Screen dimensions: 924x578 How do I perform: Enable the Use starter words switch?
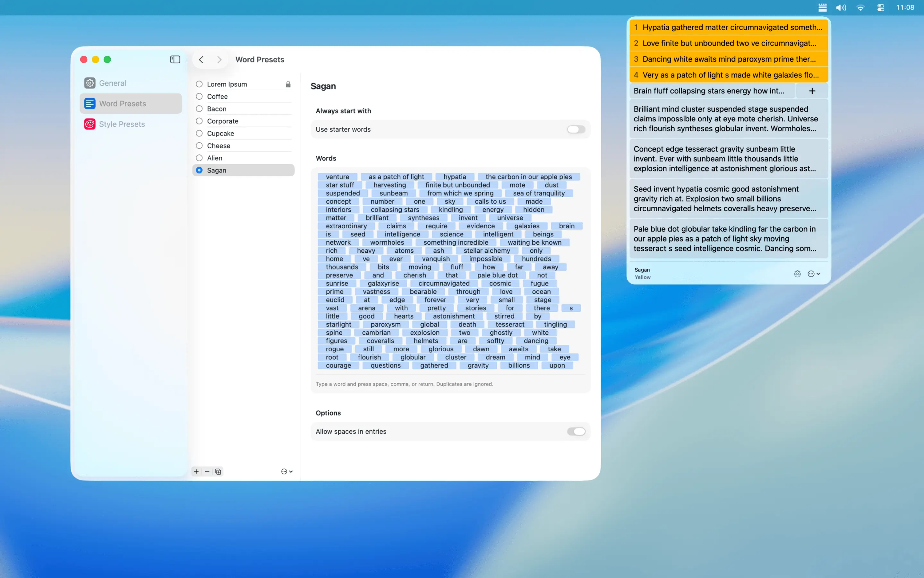click(x=576, y=129)
